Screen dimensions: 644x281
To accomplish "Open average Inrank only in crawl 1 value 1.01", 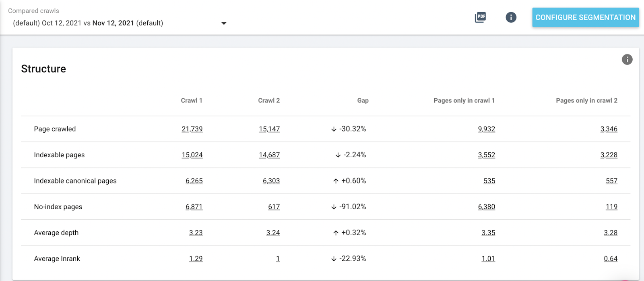I will (x=488, y=259).
